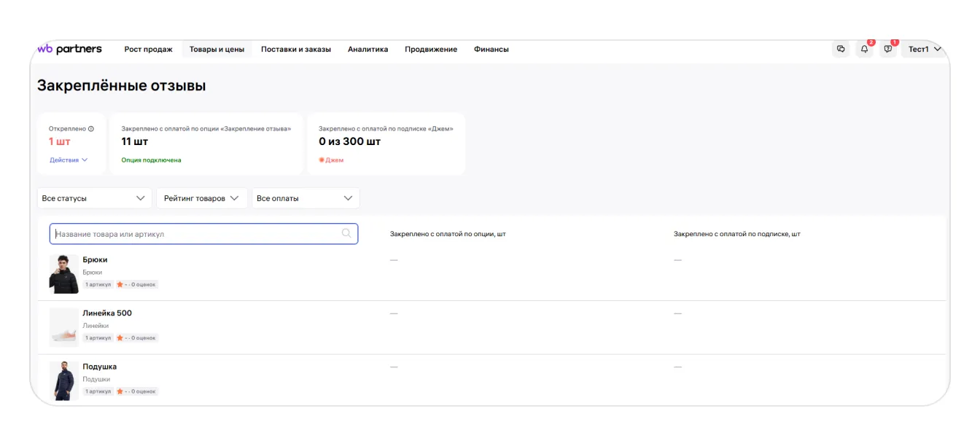
Task: Click info icon next to Откреплено
Action: coord(91,129)
